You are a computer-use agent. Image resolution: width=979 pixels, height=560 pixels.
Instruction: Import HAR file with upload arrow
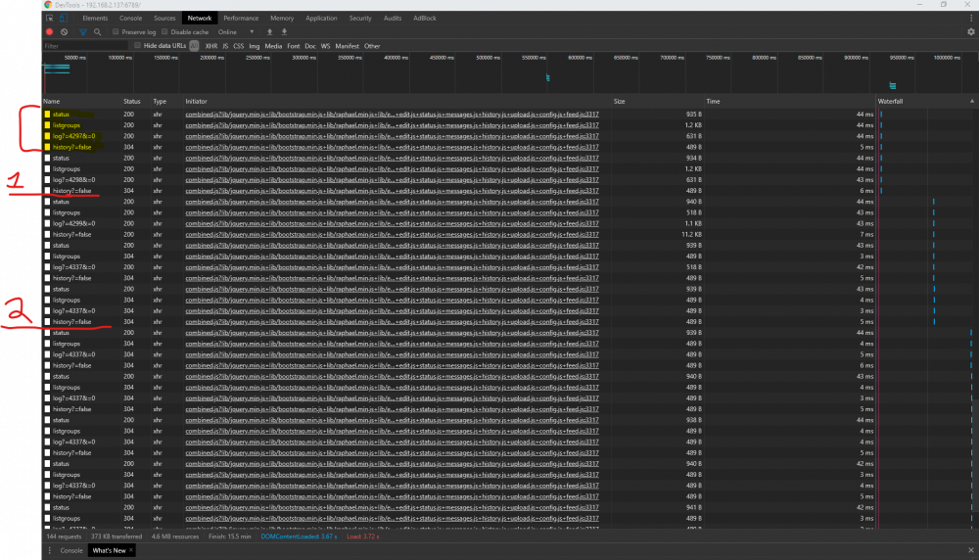[x=270, y=32]
